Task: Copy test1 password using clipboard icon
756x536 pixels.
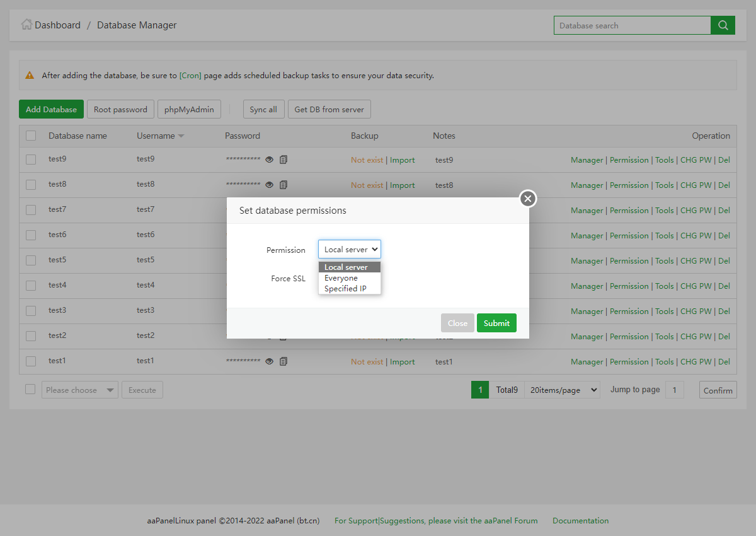Action: (x=283, y=361)
